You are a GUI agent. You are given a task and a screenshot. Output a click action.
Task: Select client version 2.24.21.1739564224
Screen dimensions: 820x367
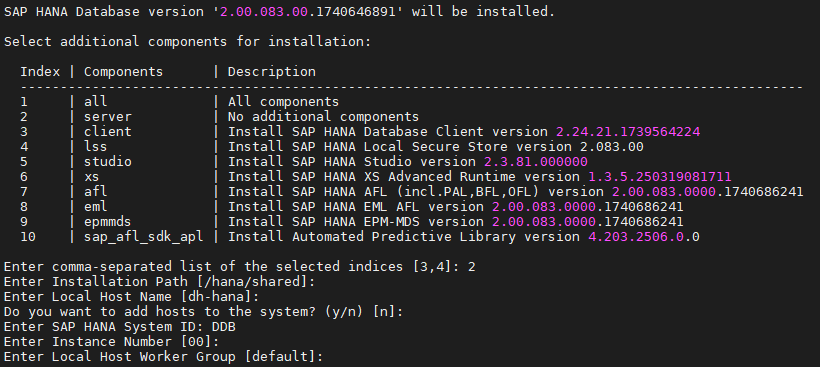[x=628, y=132]
